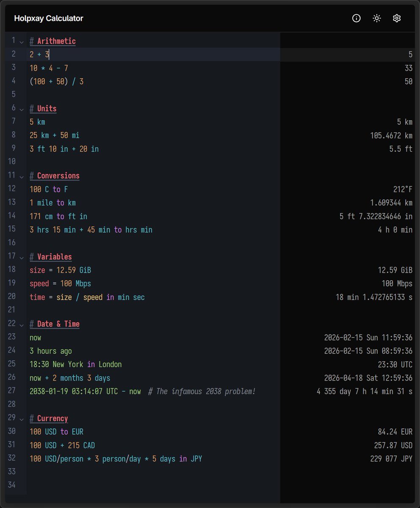Click result '18 min 1.472765133 s'
Screen dimensions: 420x508
[374, 297]
